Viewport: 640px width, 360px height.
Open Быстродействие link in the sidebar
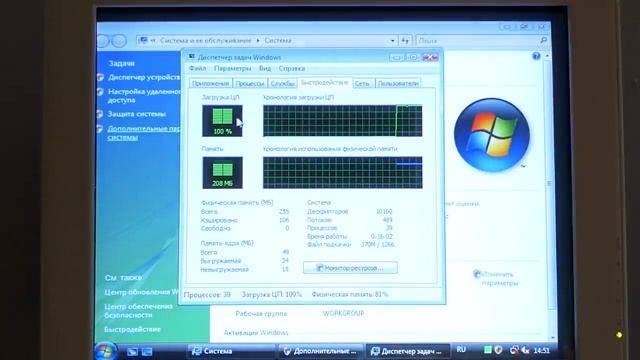click(132, 329)
